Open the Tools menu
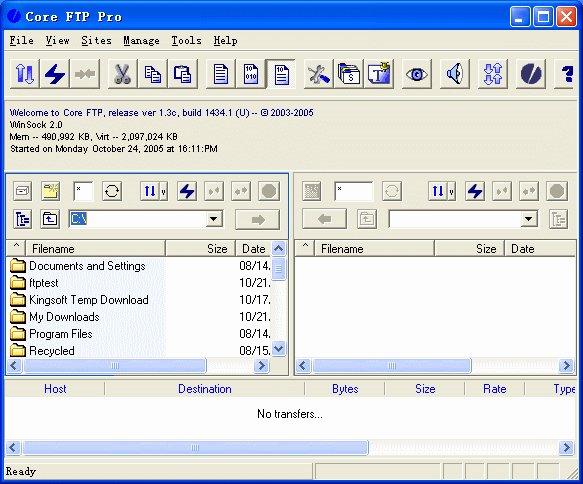583x484 pixels. pos(186,41)
